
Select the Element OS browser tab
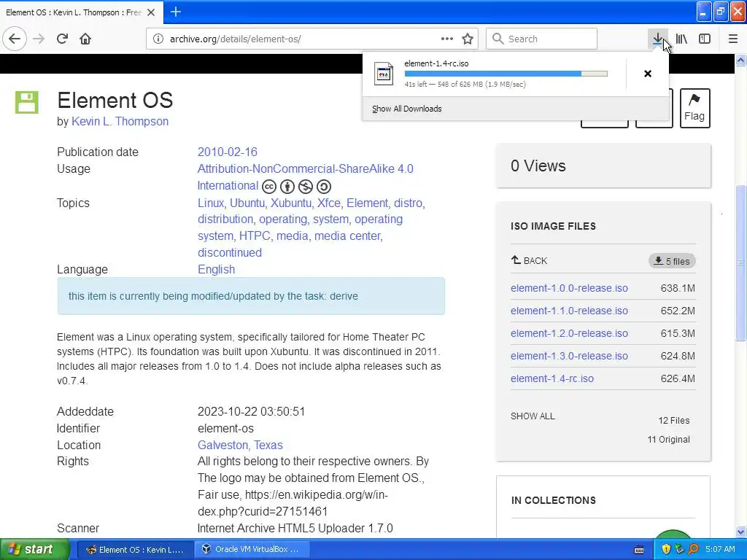pyautogui.click(x=81, y=12)
